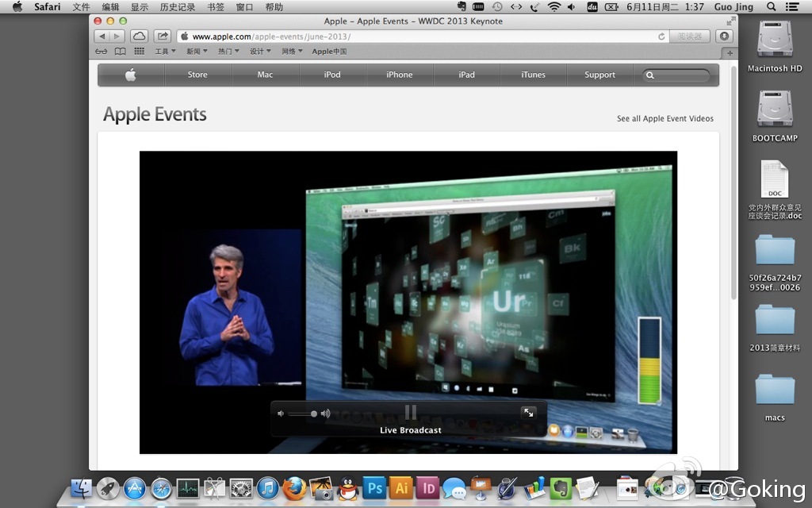Screen dimensions: 812x508
Task: Open the iTunes page
Action: (534, 75)
